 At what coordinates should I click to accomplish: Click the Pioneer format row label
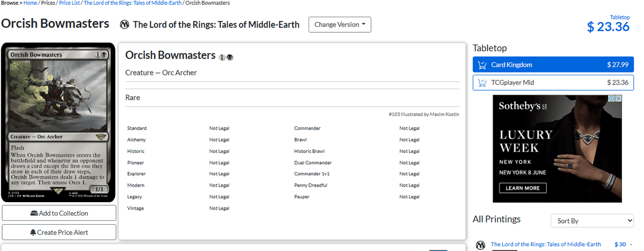[x=136, y=162]
